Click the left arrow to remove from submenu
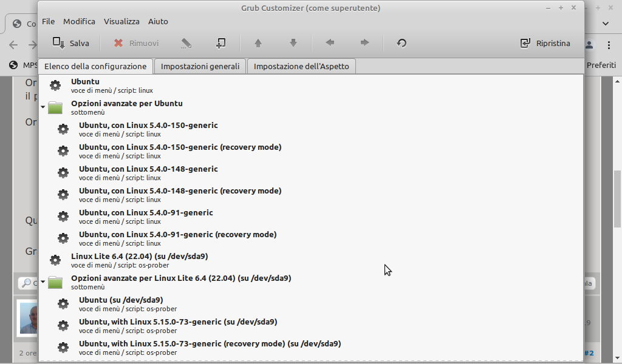The image size is (622, 364). click(x=330, y=43)
